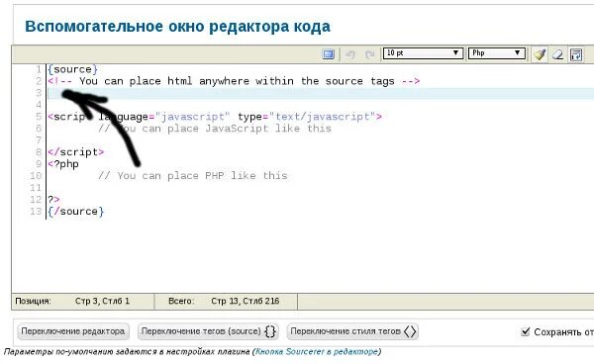This screenshot has width=594, height=364.
Task: Click the </script> closing tag
Action: click(x=76, y=152)
